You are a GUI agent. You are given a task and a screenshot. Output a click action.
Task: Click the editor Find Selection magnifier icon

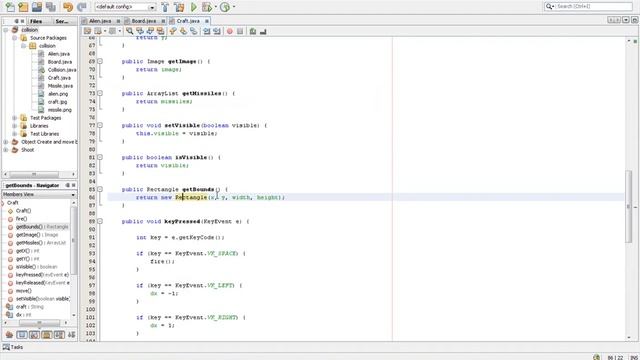click(130, 31)
